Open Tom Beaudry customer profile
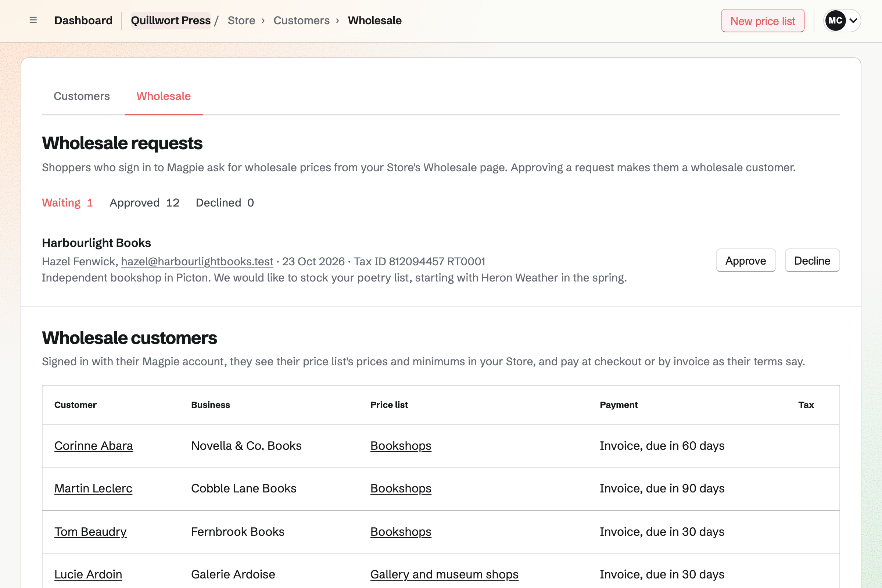Image resolution: width=882 pixels, height=588 pixels. [x=90, y=532]
